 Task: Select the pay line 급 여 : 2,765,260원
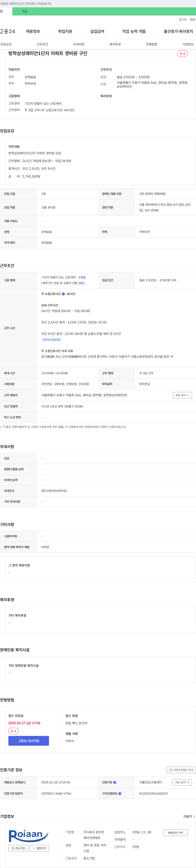click(24, 176)
